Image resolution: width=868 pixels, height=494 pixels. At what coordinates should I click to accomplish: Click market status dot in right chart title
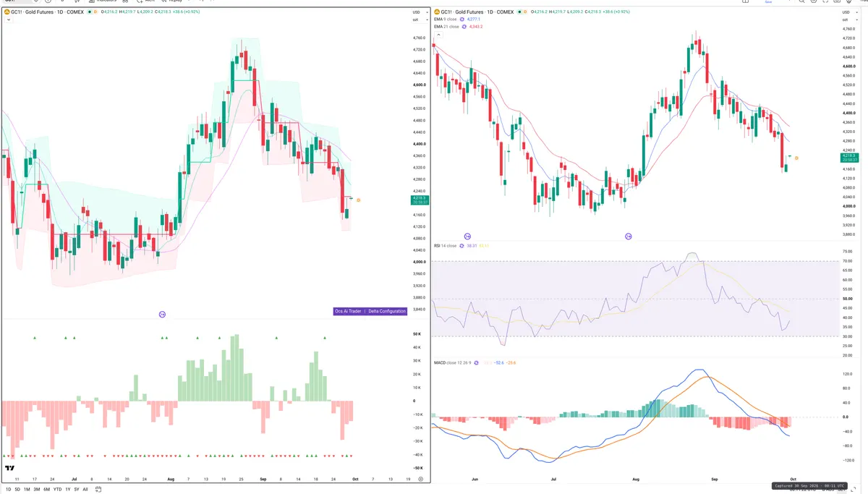(x=521, y=12)
